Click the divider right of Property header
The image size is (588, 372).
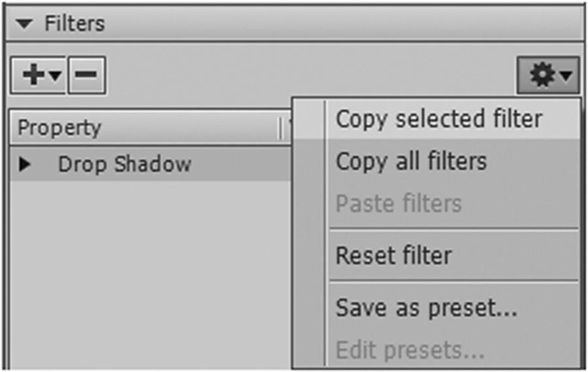[x=280, y=127]
